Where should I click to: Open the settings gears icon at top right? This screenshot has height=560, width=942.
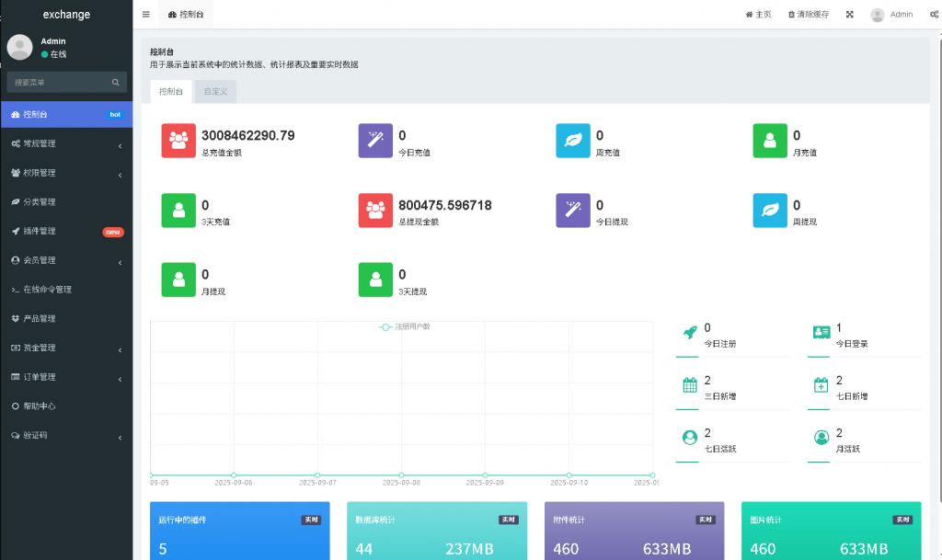(x=935, y=15)
